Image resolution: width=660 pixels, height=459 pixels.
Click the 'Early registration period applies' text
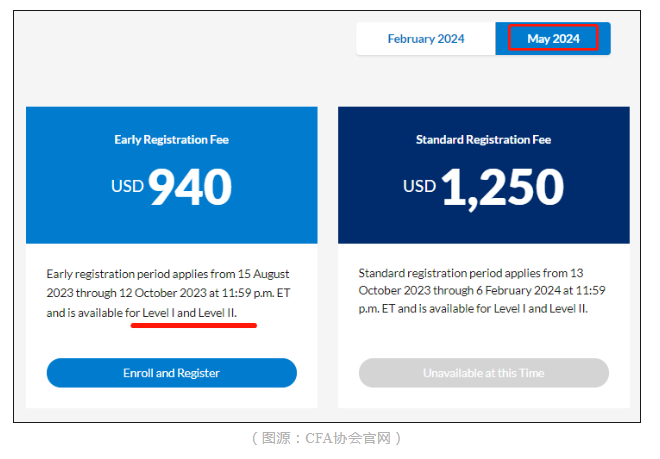[x=129, y=273]
